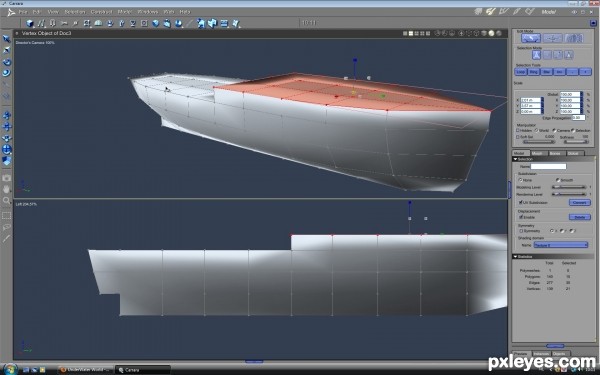Open the Windows menu
The width and height of the screenshot is (600, 375).
(x=148, y=12)
